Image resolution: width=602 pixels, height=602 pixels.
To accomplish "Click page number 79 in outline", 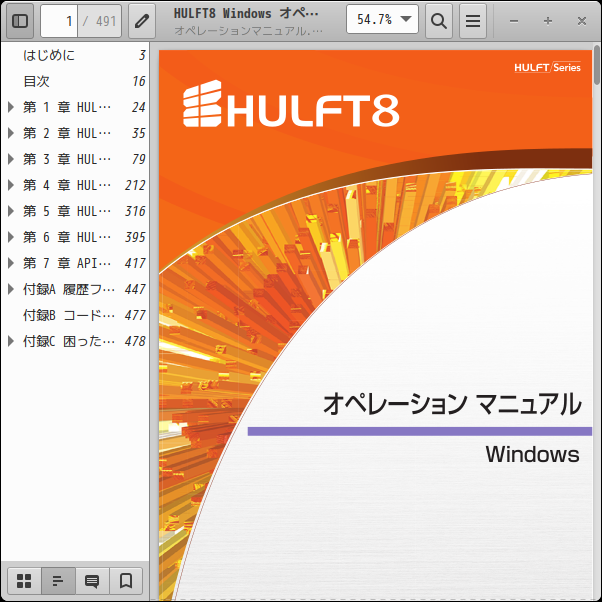I will coord(139,159).
